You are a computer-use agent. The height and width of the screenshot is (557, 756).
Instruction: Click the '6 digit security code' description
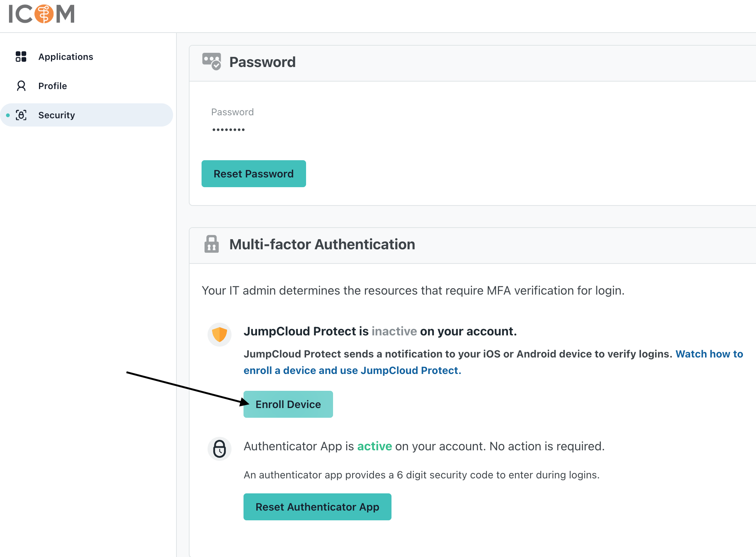[x=422, y=475]
